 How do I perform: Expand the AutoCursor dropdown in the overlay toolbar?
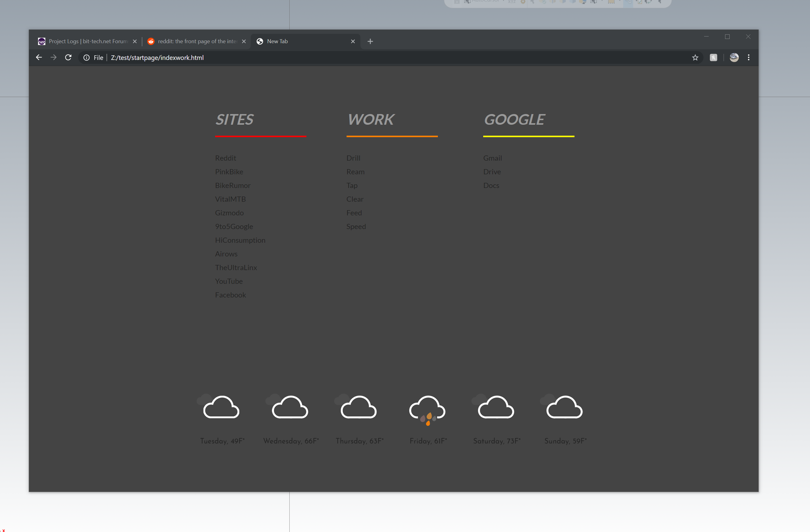504,1
